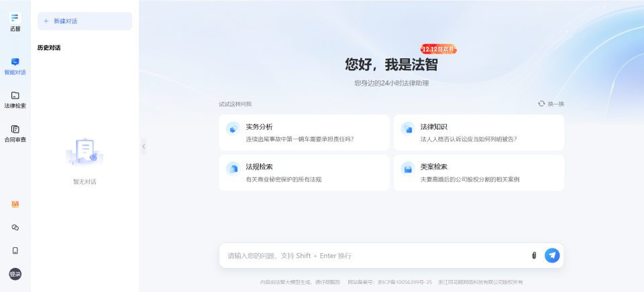Click the mobile phone icon in sidebar
644x292 pixels.
15,250
